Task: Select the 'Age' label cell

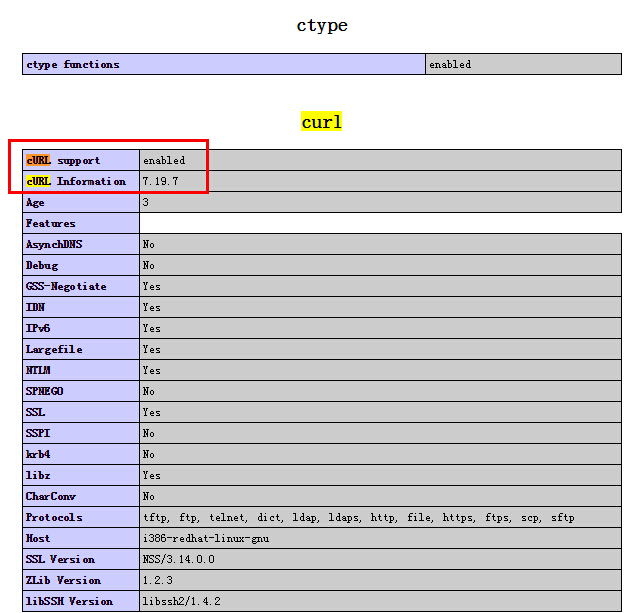Action: pos(81,202)
